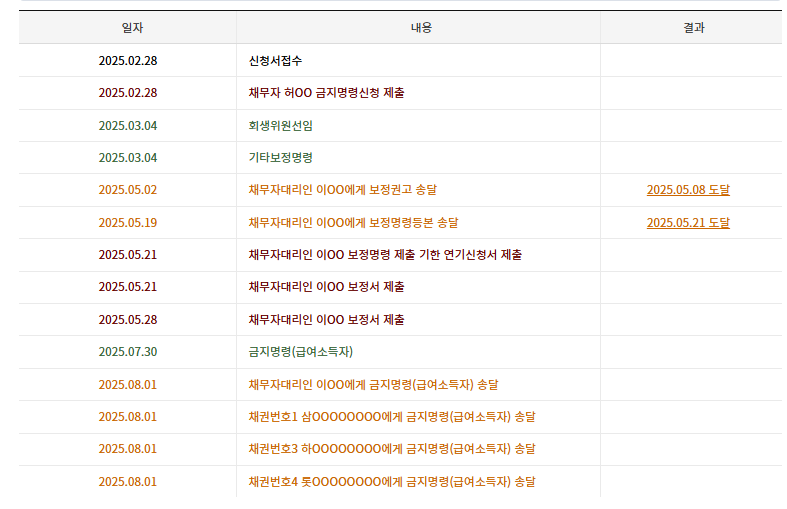
Task: Click date 2025.05.21 in the 보정서 제출 row
Action: click(128, 287)
